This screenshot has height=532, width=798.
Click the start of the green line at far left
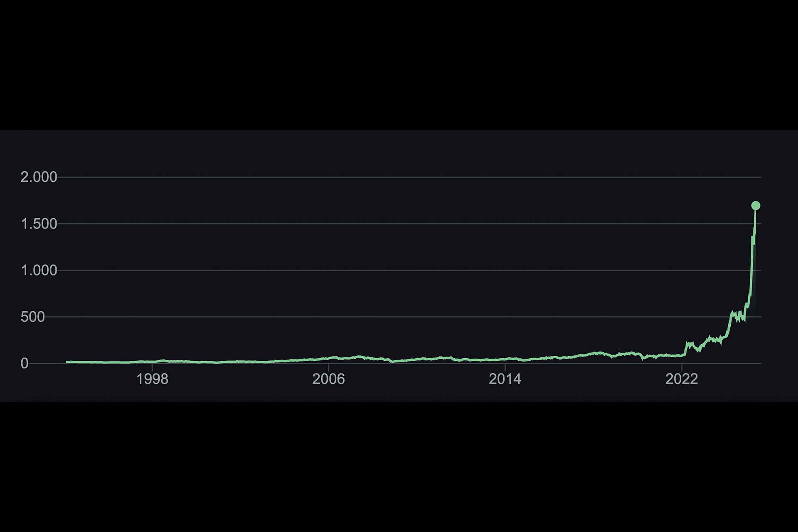pos(67,362)
